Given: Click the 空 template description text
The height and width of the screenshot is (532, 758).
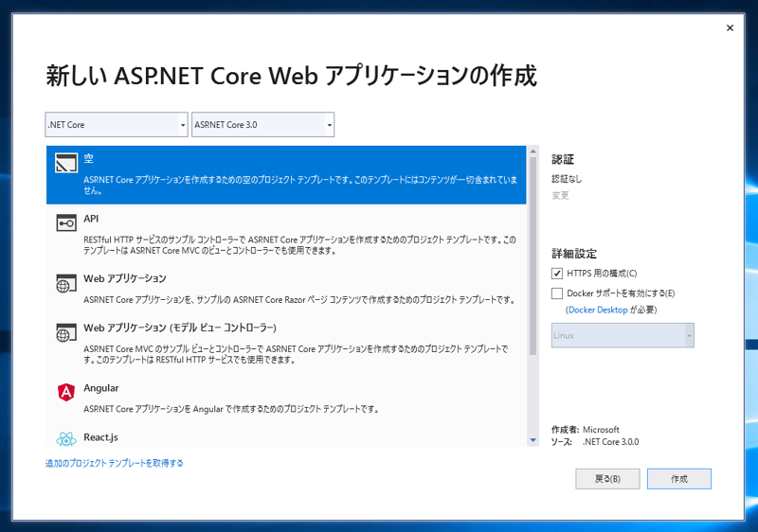Looking at the screenshot, I should [300, 185].
